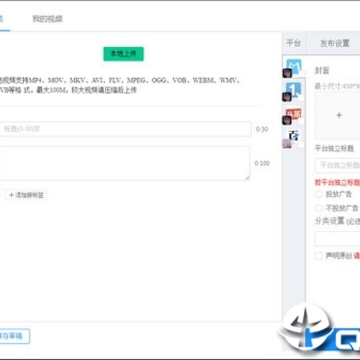
Task: Tick the checkbox beside the Toutiao platform
Action: click(301, 121)
